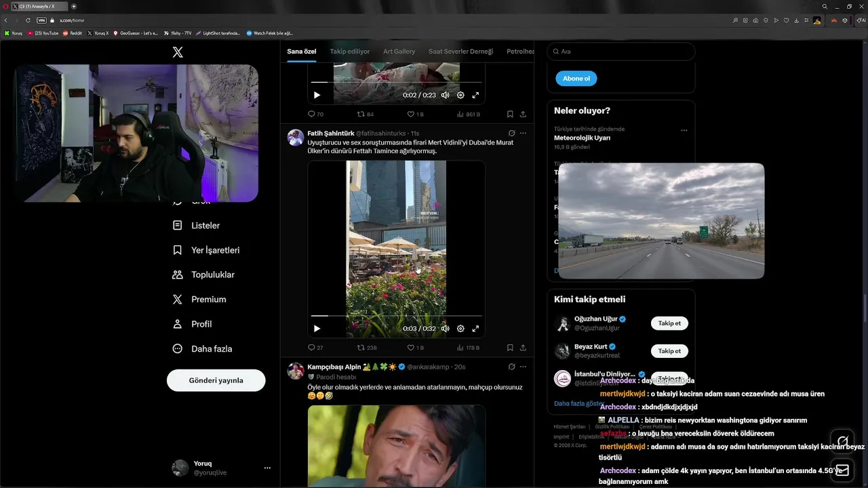
Task: Go back in the browser
Action: pyautogui.click(x=6, y=20)
